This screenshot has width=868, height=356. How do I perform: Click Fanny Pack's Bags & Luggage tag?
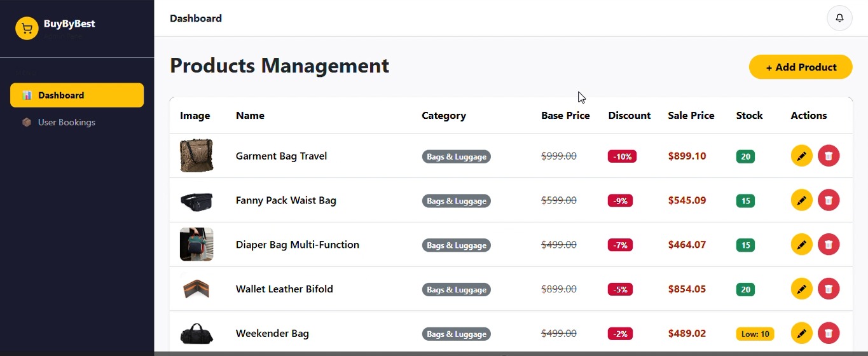(457, 201)
